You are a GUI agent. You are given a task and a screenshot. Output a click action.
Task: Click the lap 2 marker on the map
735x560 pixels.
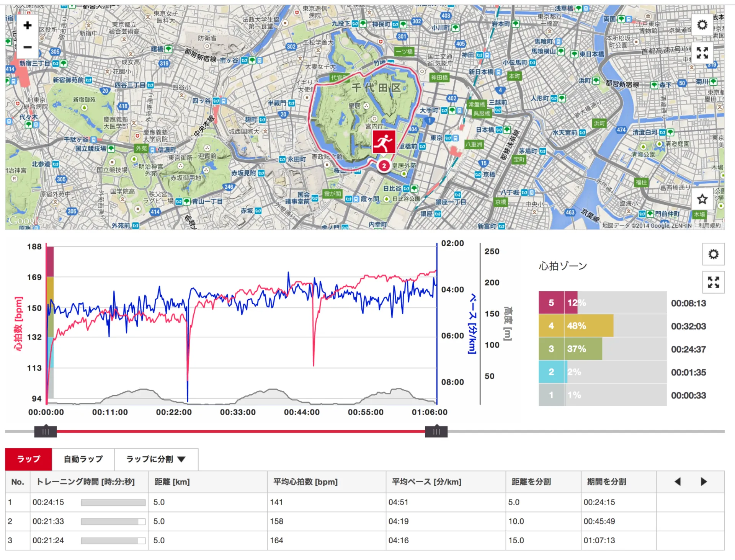click(x=384, y=166)
